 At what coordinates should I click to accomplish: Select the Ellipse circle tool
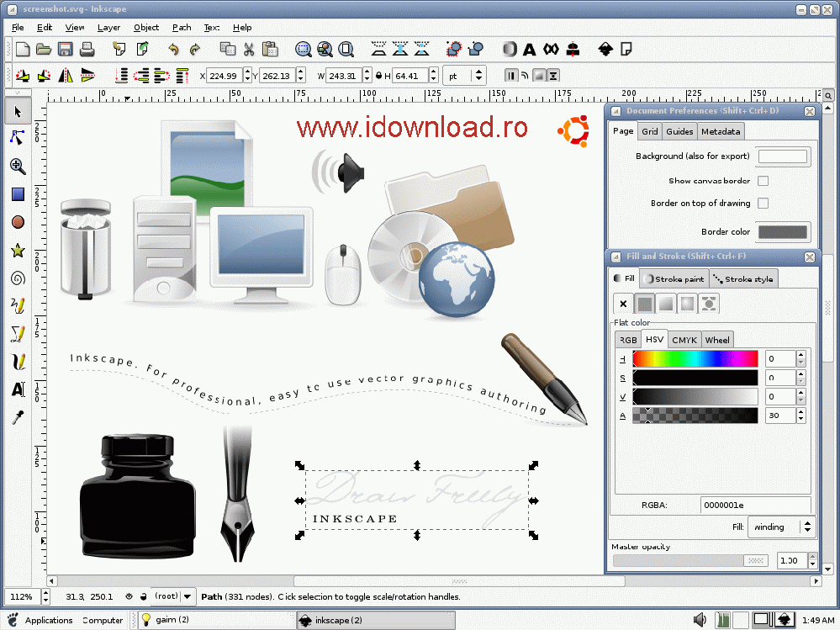point(18,222)
